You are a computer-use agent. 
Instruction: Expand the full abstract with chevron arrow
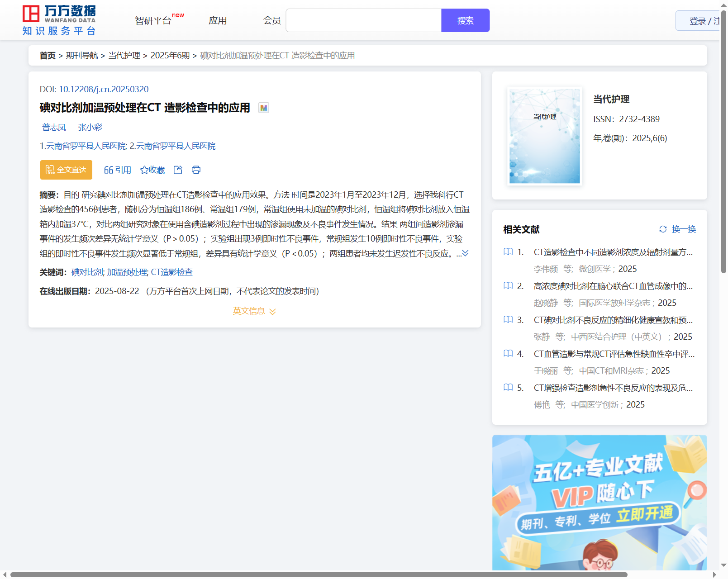[465, 253]
